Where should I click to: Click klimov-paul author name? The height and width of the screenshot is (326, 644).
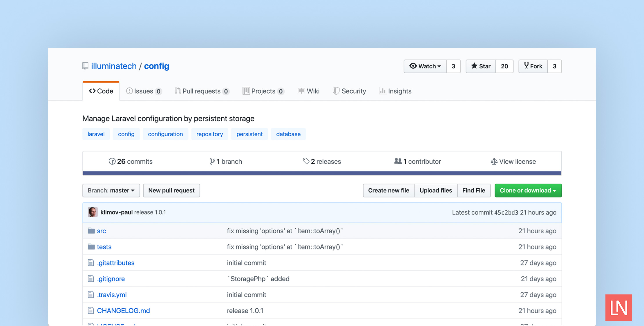point(116,212)
